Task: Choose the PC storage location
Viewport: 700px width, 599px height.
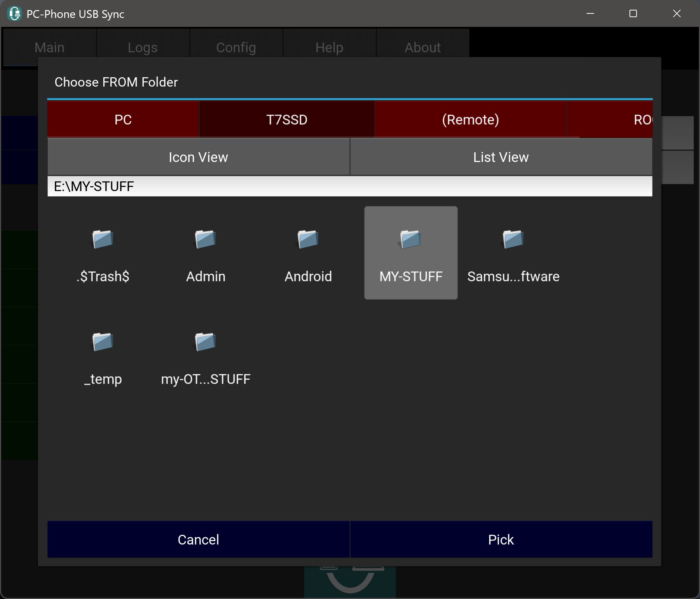Action: point(123,119)
